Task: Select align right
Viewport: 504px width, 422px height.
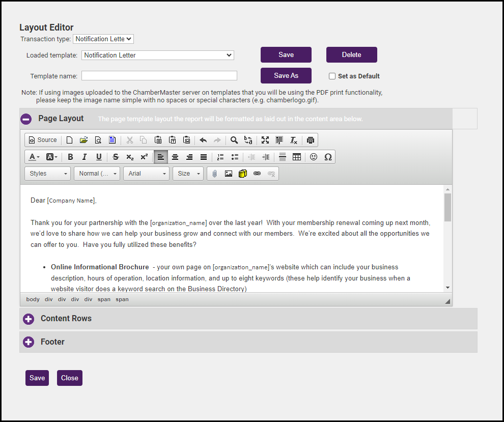Action: point(189,157)
